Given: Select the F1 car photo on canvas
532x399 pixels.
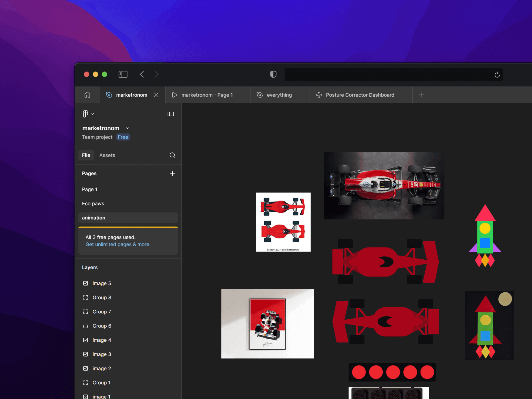Looking at the screenshot, I should pos(384,185).
